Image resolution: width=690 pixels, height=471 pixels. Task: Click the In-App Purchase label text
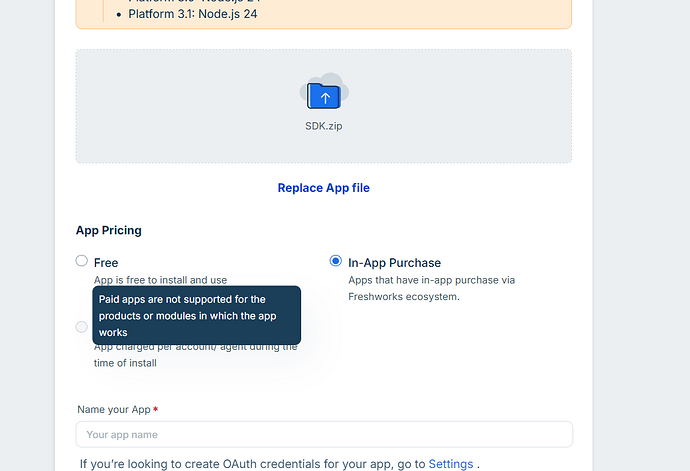pos(395,263)
